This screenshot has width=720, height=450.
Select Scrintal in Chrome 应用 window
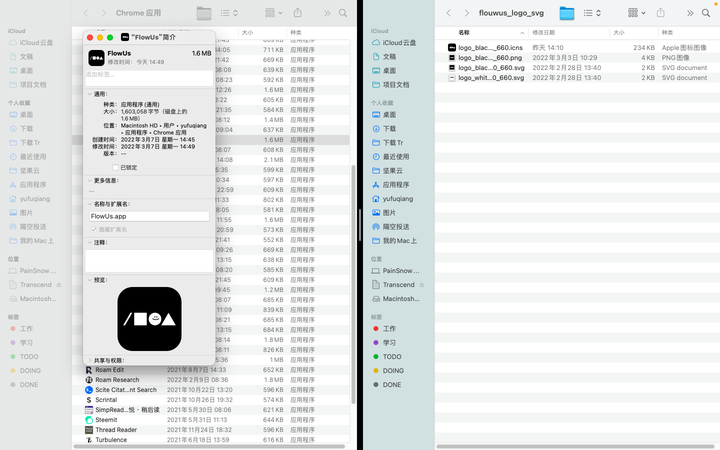click(211, 400)
